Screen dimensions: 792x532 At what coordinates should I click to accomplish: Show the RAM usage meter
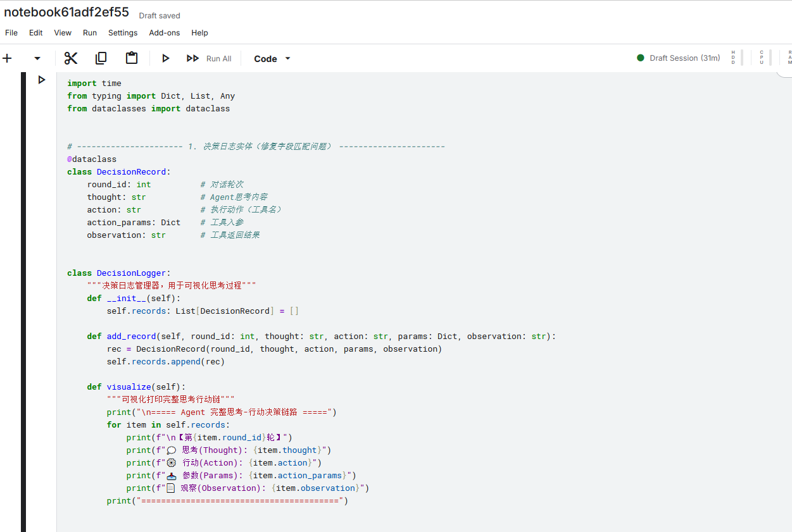[789, 58]
